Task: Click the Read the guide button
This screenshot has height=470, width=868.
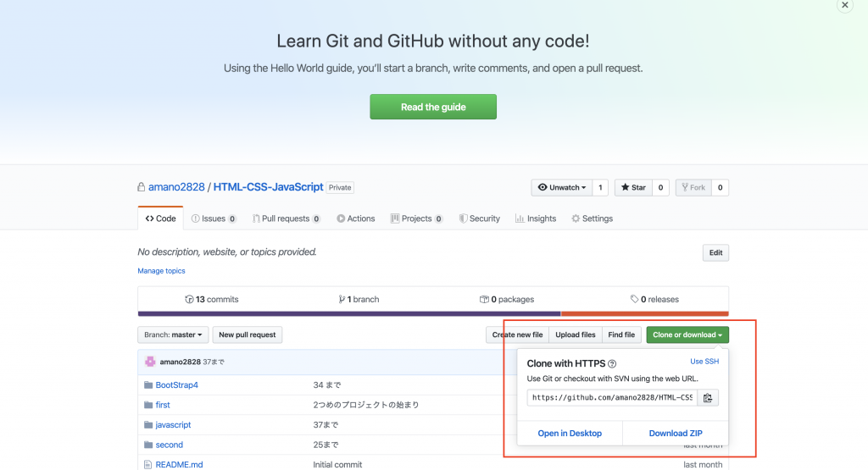Action: [x=433, y=107]
